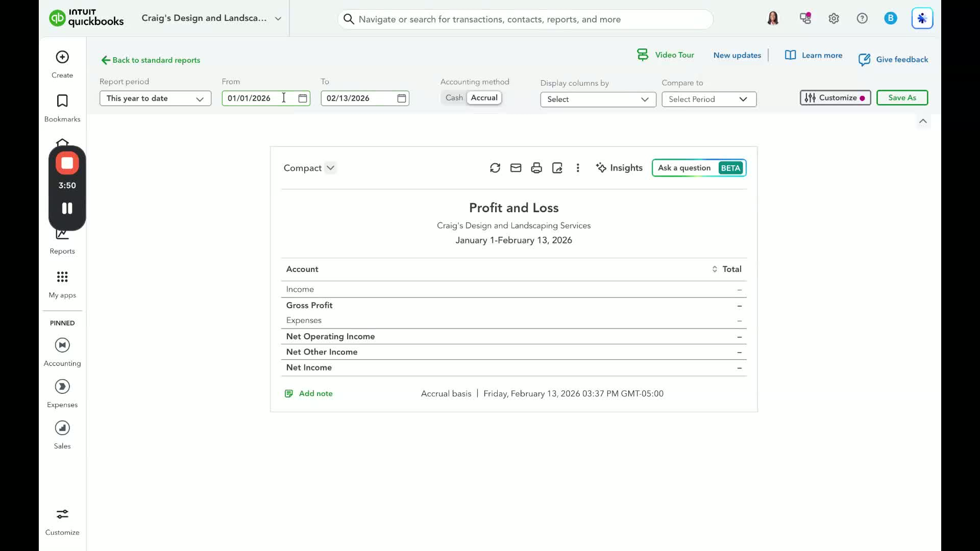Expand the Report period dropdown
The width and height of the screenshot is (980, 551).
[x=155, y=98]
